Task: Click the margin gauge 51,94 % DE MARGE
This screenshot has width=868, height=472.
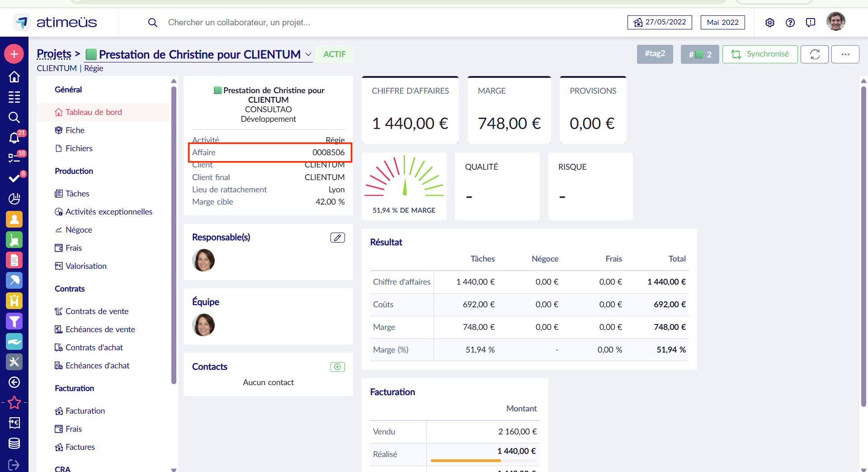Action: click(x=404, y=186)
